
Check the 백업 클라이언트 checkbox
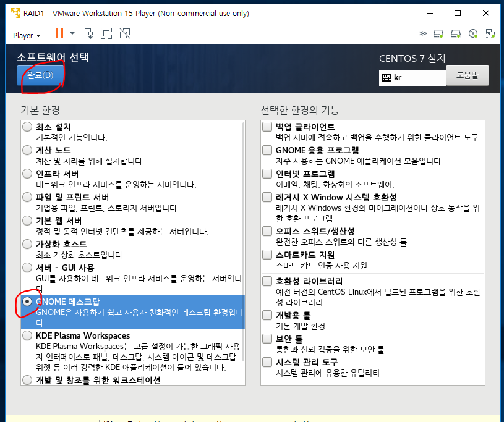point(267,127)
